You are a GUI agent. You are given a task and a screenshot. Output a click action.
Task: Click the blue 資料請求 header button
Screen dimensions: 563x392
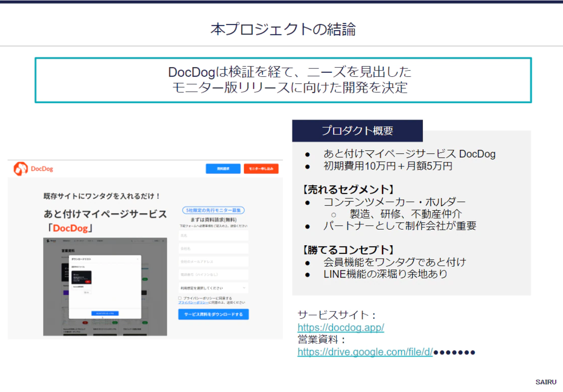coord(223,169)
